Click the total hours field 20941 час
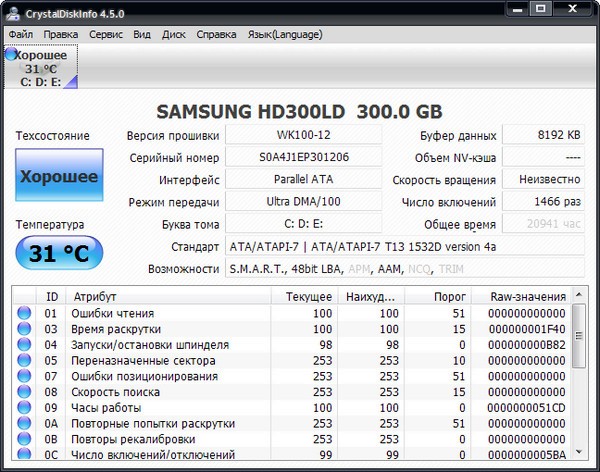The image size is (600, 472). (x=543, y=224)
